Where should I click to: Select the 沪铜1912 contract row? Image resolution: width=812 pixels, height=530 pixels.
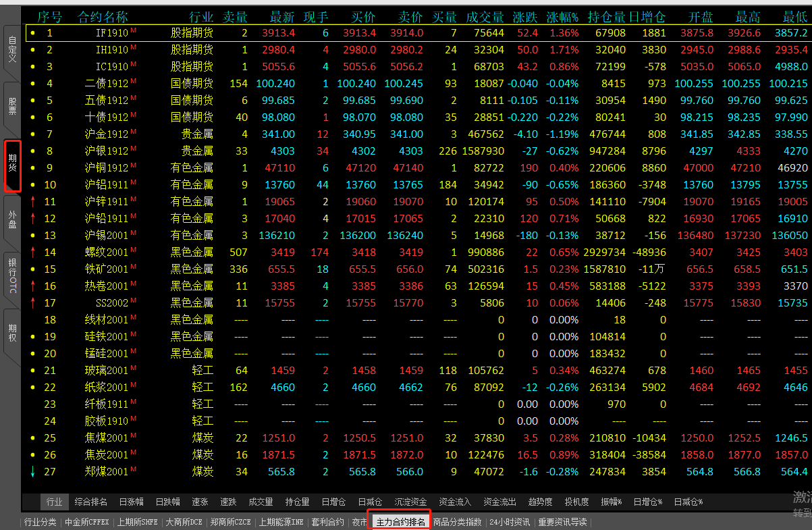click(x=106, y=167)
